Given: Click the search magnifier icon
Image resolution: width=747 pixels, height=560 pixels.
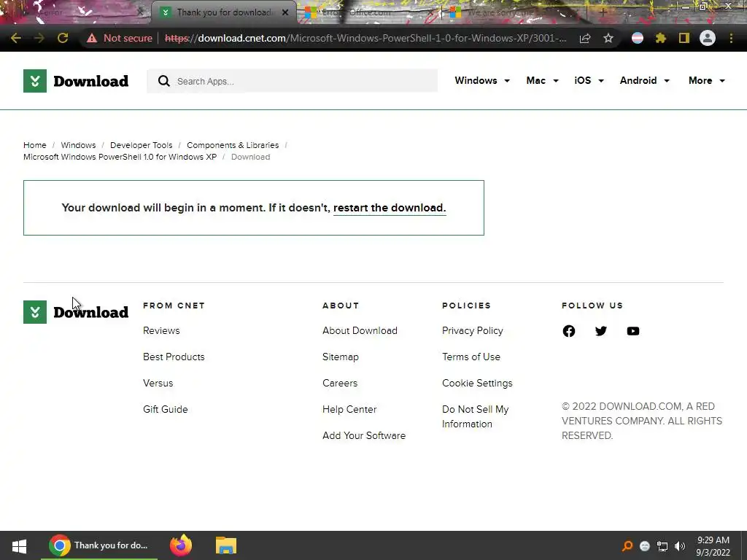Looking at the screenshot, I should coord(164,81).
